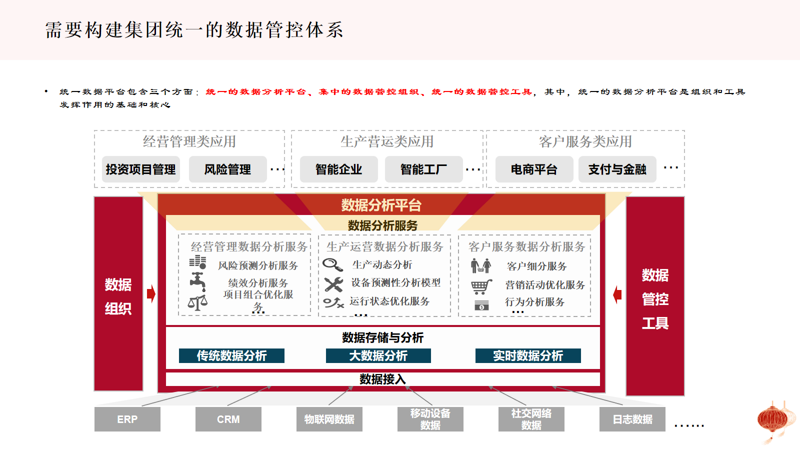
Task: Click the 客户细分服务 text
Action: pyautogui.click(x=537, y=266)
